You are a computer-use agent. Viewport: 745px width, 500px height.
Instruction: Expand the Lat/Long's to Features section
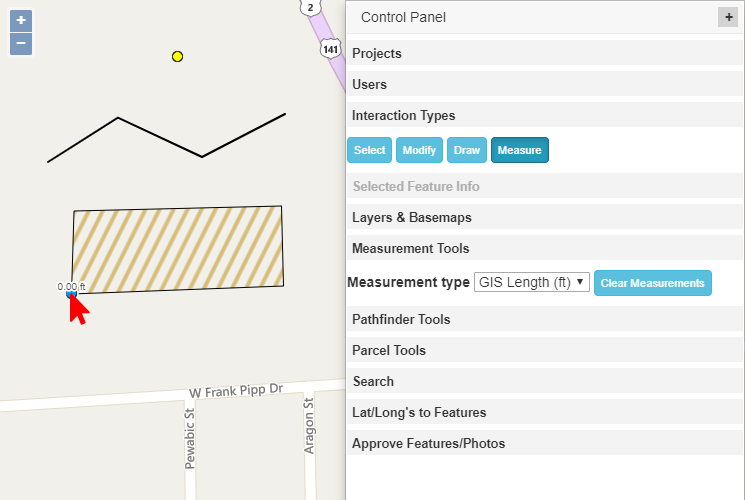pos(419,412)
